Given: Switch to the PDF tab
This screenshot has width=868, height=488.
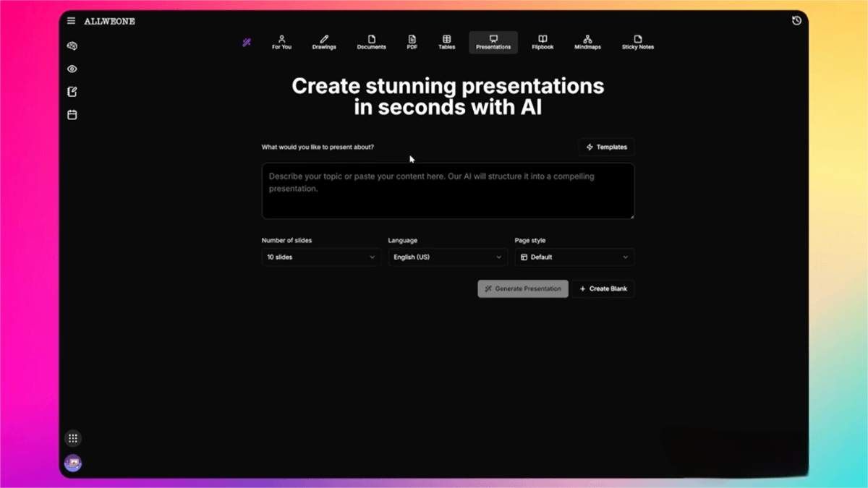Looking at the screenshot, I should 412,42.
